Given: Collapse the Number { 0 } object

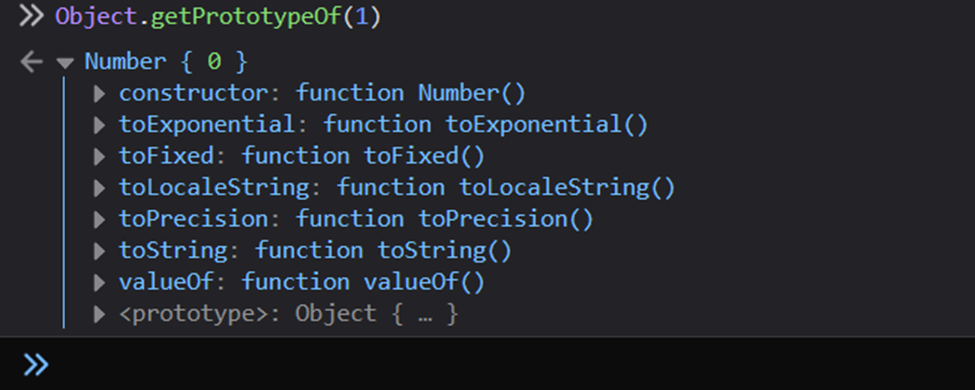Looking at the screenshot, I should (x=65, y=62).
